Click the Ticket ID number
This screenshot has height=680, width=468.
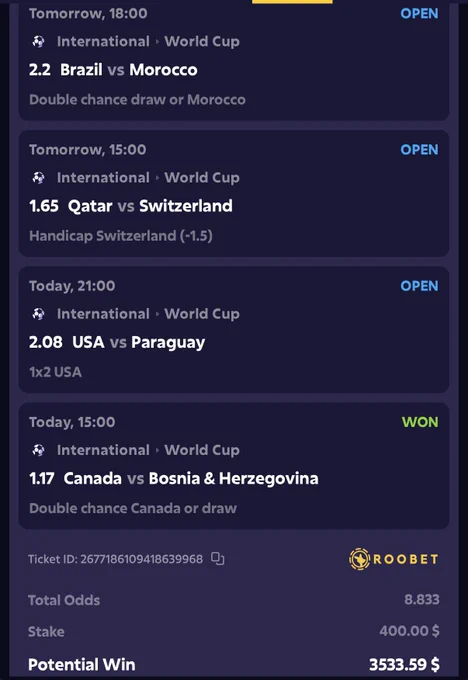point(141,559)
